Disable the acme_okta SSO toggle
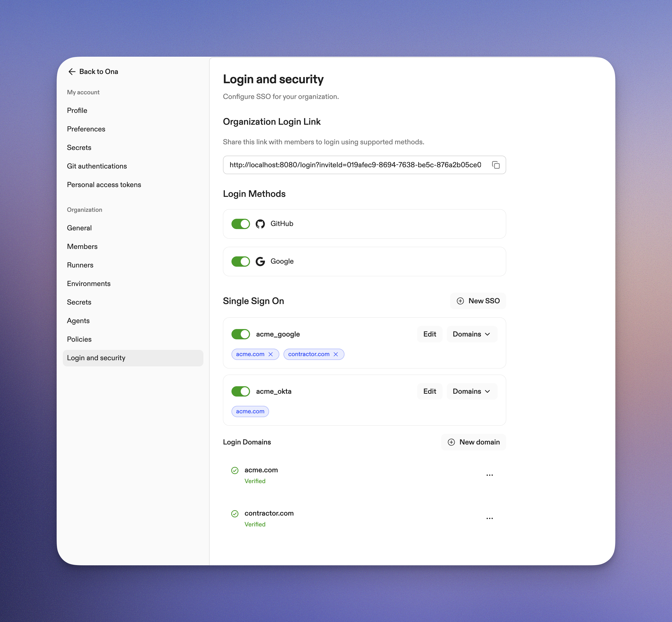672x622 pixels. pyautogui.click(x=240, y=391)
